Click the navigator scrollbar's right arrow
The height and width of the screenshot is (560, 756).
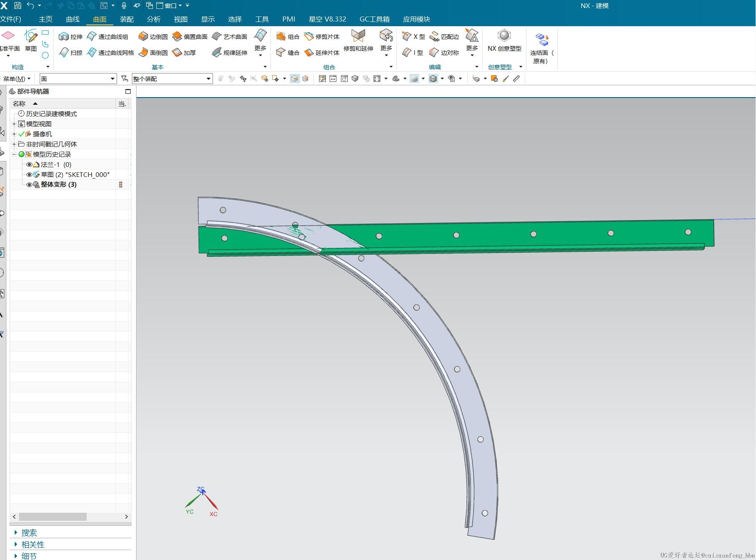click(126, 517)
